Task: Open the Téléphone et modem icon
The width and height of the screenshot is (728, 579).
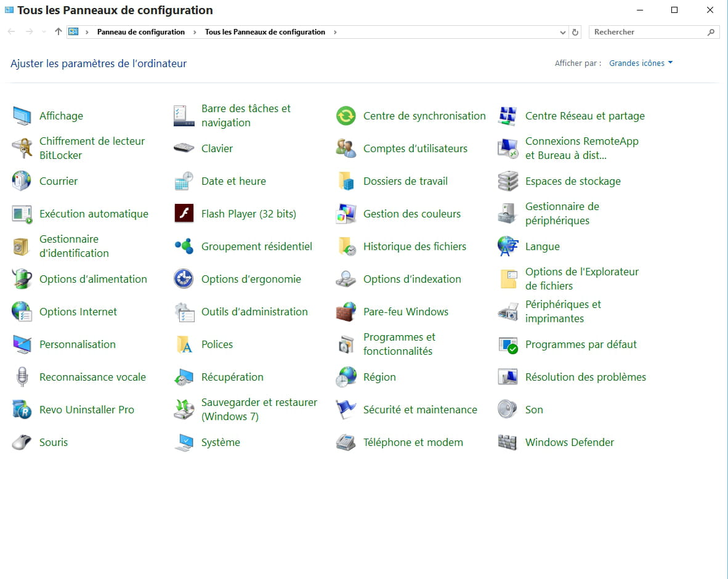Action: (x=346, y=442)
